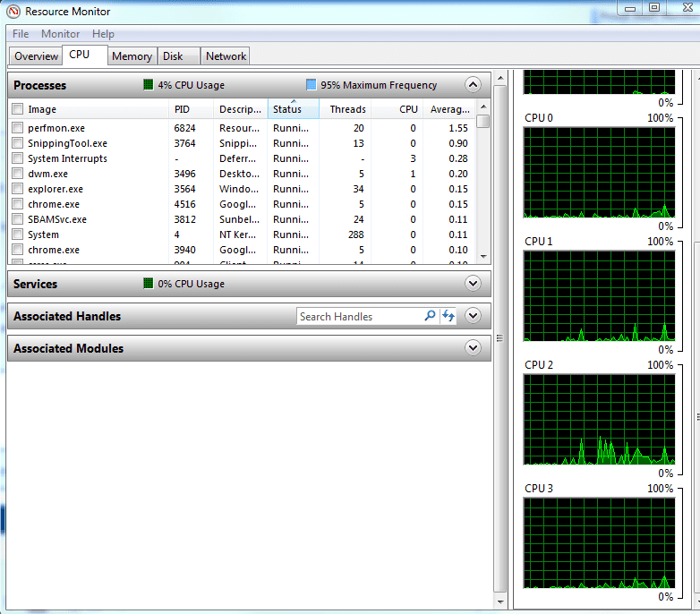Click the blue Maximum Frequency indicator square
Screen dimensions: 700x614
[312, 84]
